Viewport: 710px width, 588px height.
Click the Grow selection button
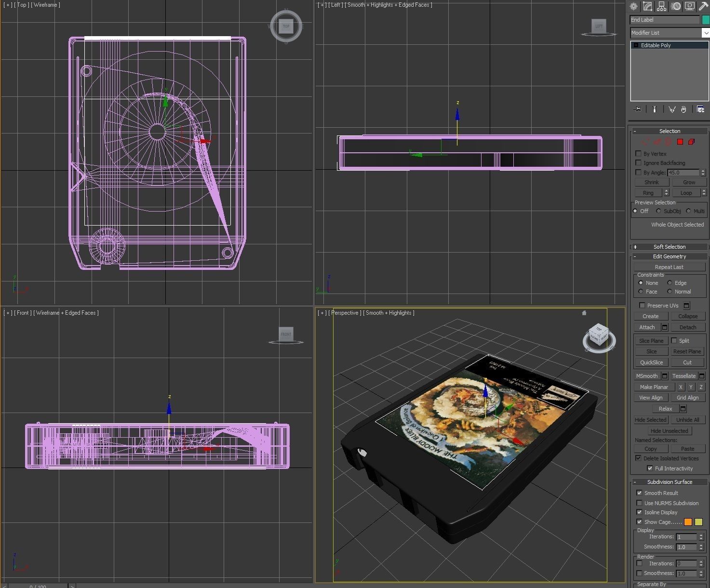[689, 182]
